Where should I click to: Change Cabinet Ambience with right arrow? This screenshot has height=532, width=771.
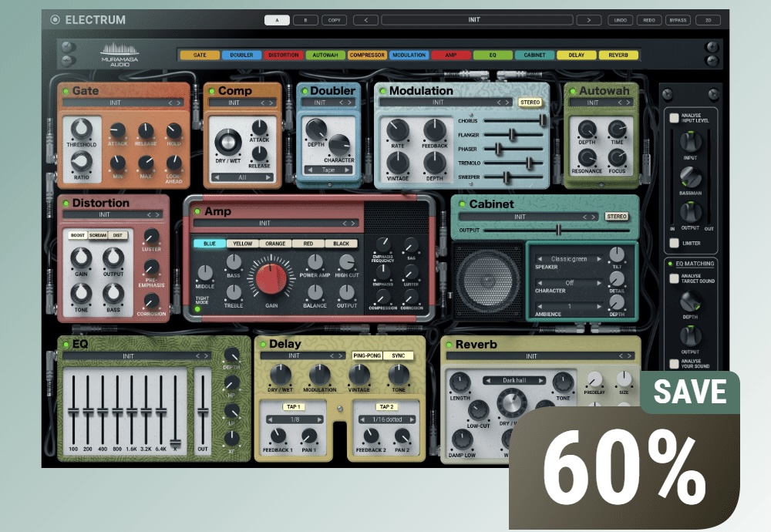[599, 306]
